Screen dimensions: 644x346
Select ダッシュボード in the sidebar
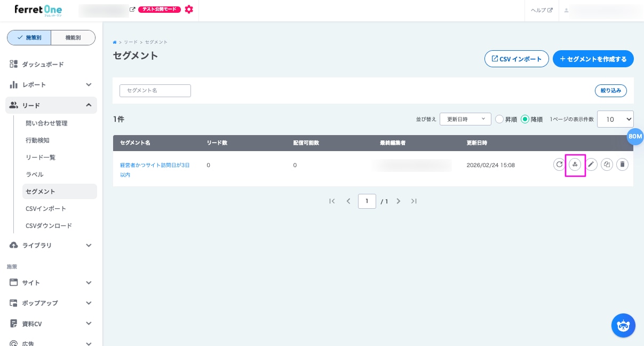tap(43, 65)
